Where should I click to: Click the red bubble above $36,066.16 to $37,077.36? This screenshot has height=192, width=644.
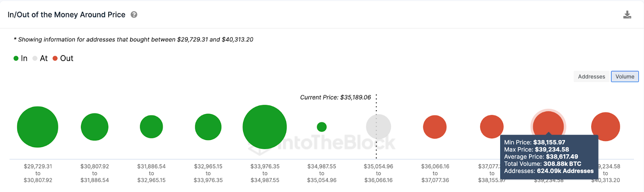point(435,127)
